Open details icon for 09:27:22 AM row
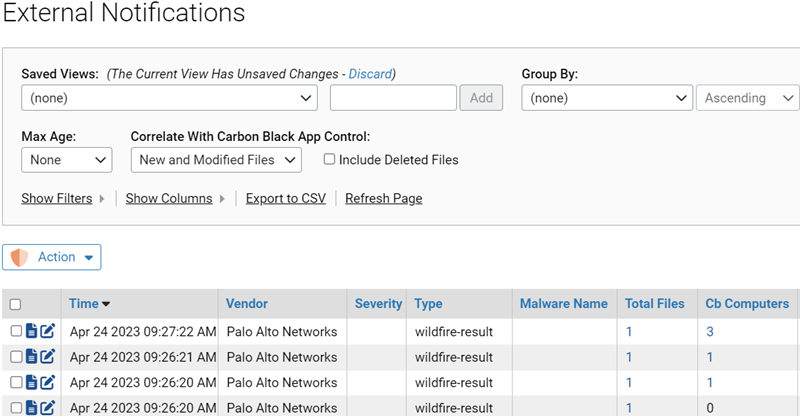 (32, 331)
